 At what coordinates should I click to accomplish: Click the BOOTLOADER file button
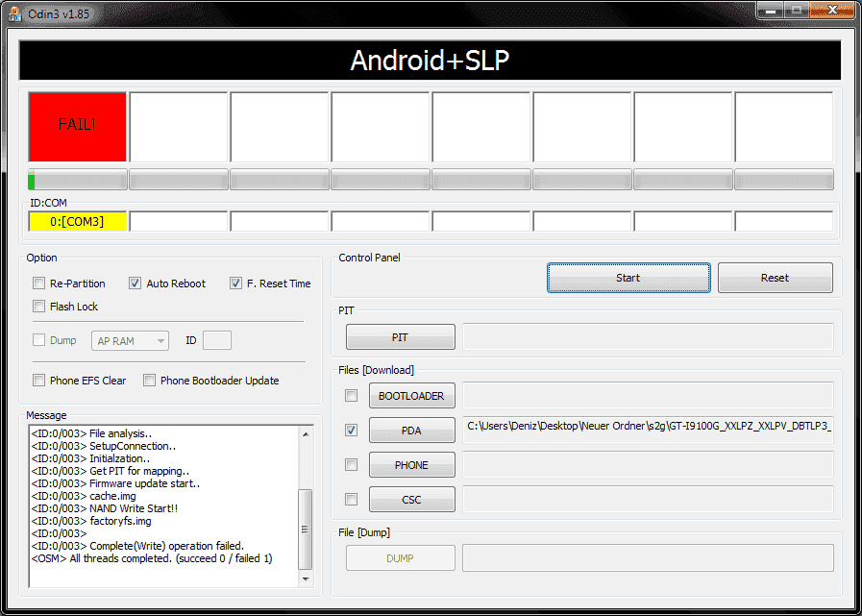pos(411,395)
